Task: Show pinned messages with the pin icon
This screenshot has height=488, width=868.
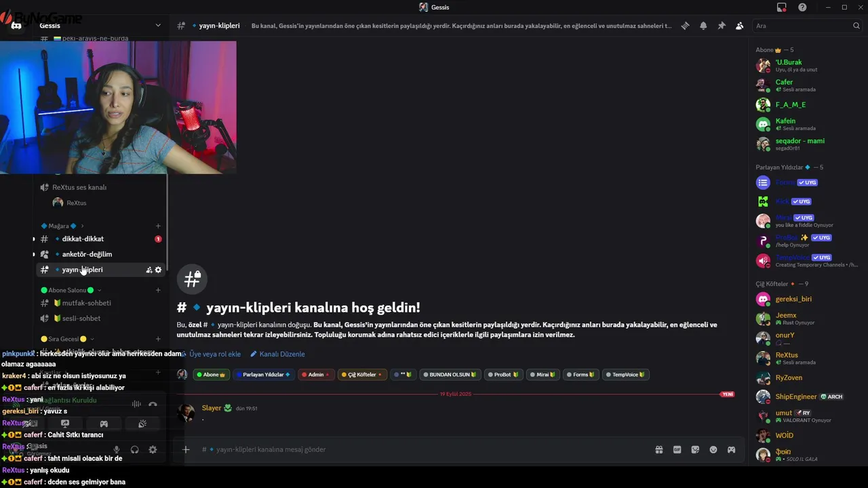Action: pyautogui.click(x=722, y=26)
